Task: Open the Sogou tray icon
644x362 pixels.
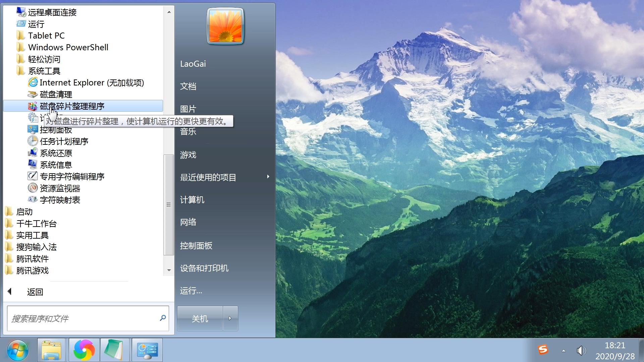Action: (x=543, y=350)
